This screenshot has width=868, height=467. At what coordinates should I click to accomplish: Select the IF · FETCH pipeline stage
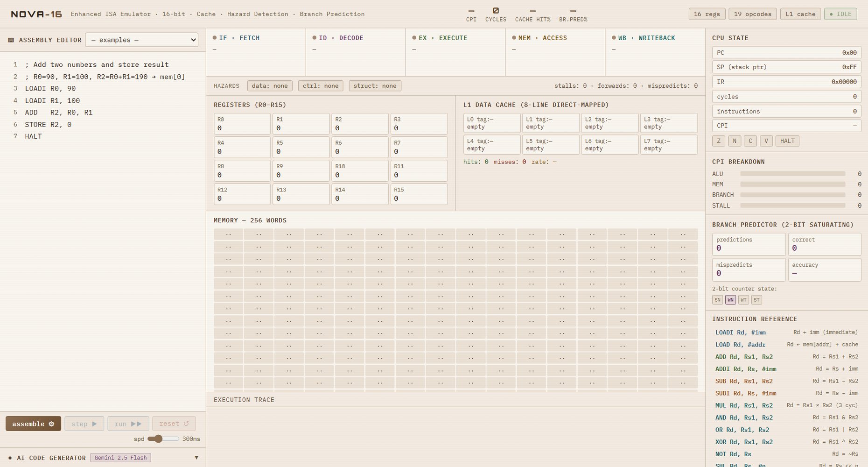pyautogui.click(x=256, y=52)
